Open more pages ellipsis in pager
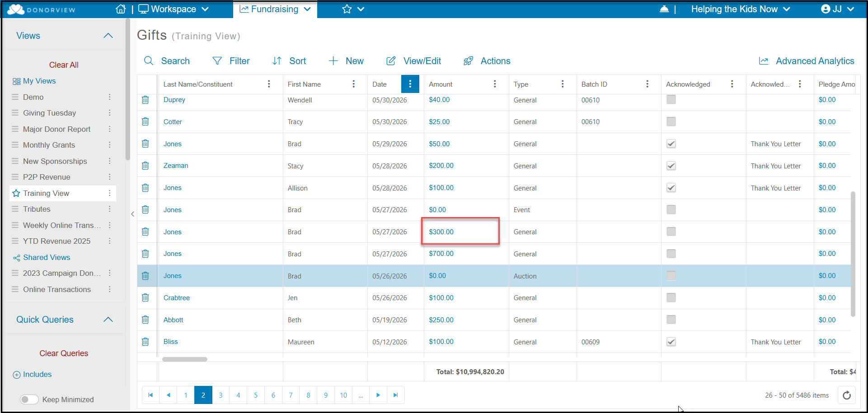The image size is (868, 413). pos(361,395)
